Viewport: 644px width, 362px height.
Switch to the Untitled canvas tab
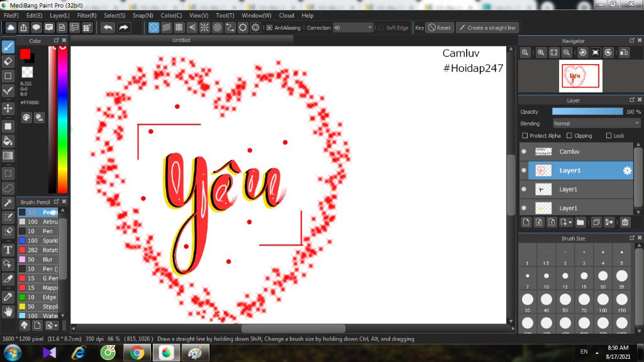pos(181,40)
